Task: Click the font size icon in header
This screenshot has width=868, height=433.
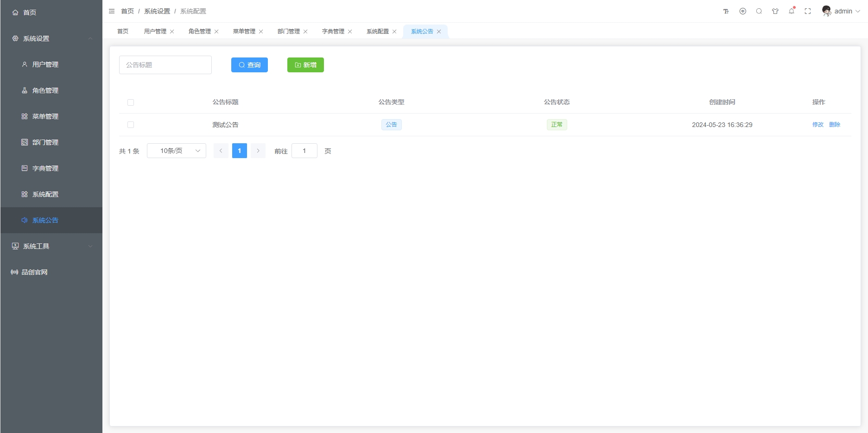Action: (726, 12)
